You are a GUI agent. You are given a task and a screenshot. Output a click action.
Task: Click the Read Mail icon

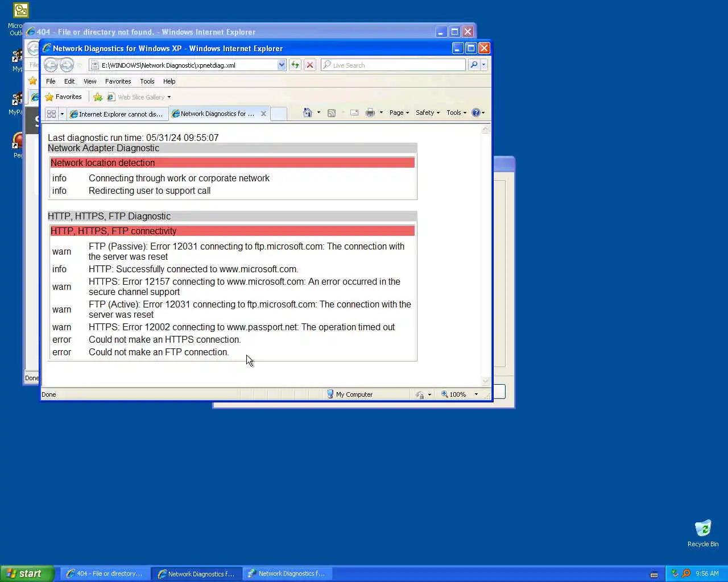click(354, 113)
